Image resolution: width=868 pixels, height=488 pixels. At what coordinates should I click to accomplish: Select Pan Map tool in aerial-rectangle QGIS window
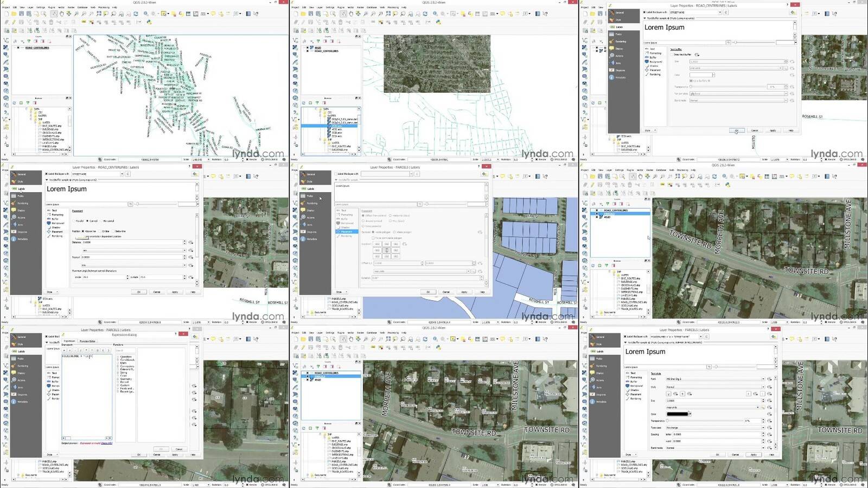tap(351, 14)
